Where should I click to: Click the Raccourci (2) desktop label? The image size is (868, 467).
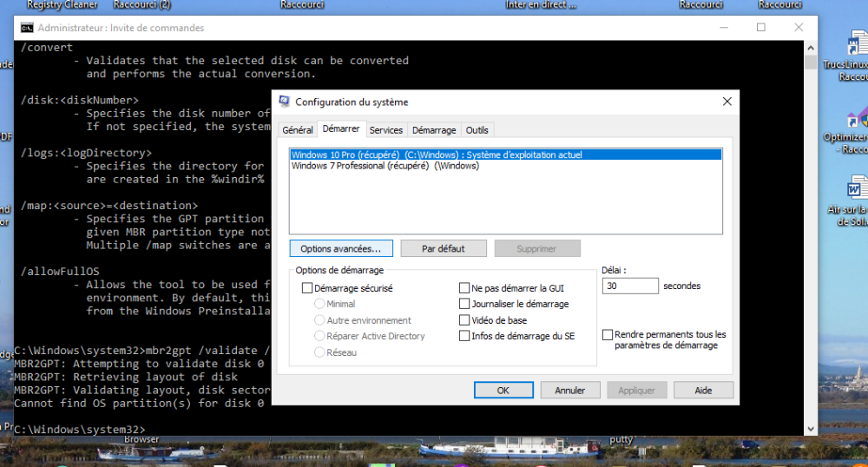(142, 5)
